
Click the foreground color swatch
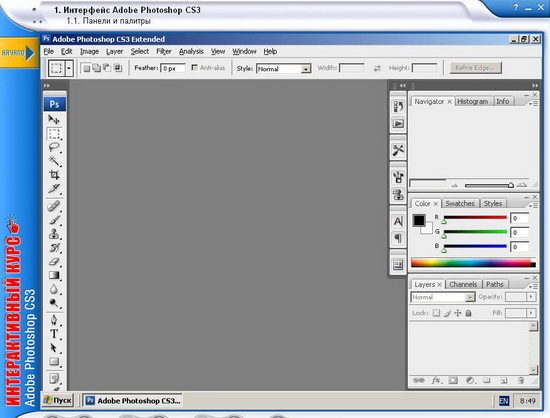pyautogui.click(x=419, y=220)
